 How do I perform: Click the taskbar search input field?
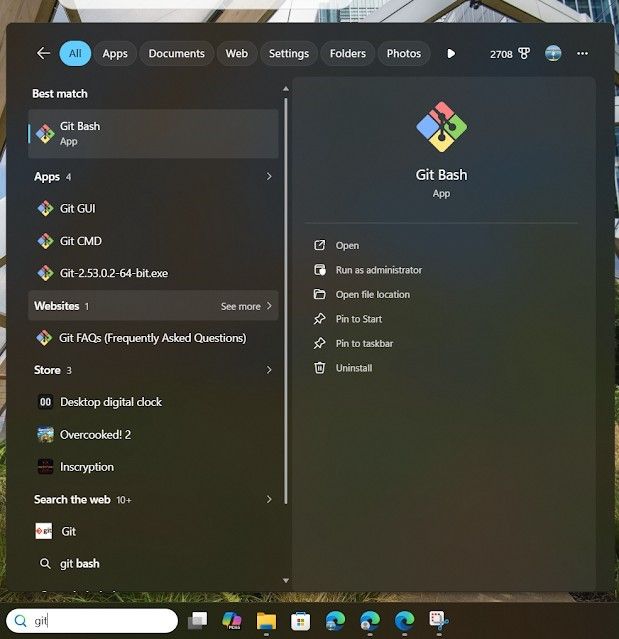click(x=100, y=621)
